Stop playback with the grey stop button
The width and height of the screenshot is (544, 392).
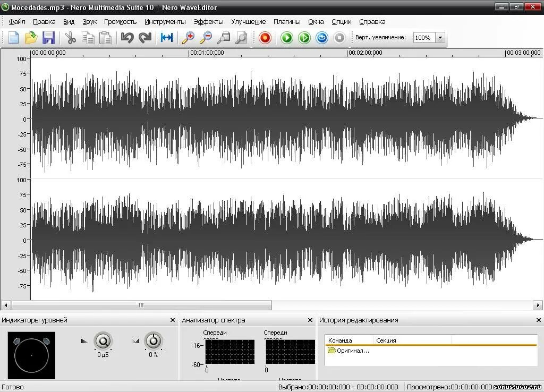point(339,38)
